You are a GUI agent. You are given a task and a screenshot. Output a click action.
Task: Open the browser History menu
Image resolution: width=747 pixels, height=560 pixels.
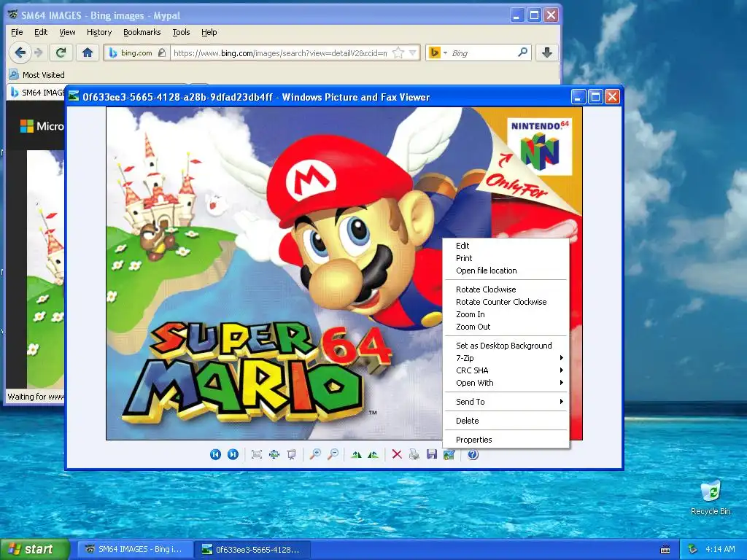click(99, 32)
